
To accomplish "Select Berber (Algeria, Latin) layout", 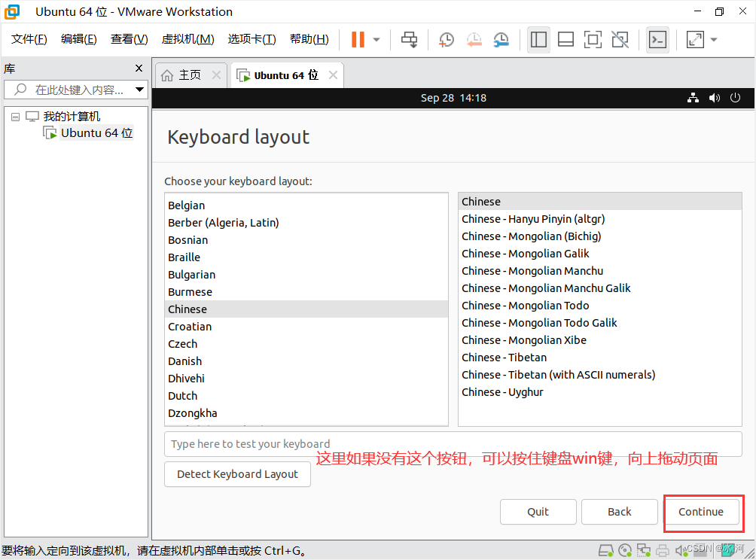I will [306, 223].
